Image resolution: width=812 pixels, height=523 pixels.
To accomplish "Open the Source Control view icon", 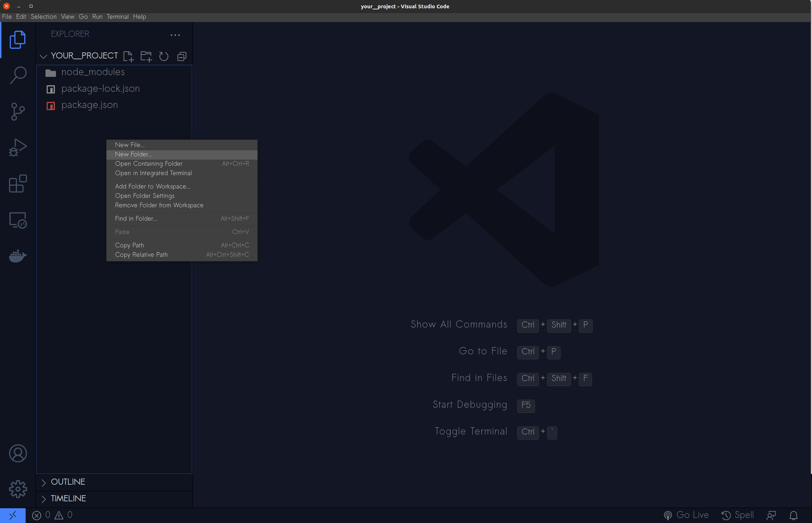I will [18, 112].
